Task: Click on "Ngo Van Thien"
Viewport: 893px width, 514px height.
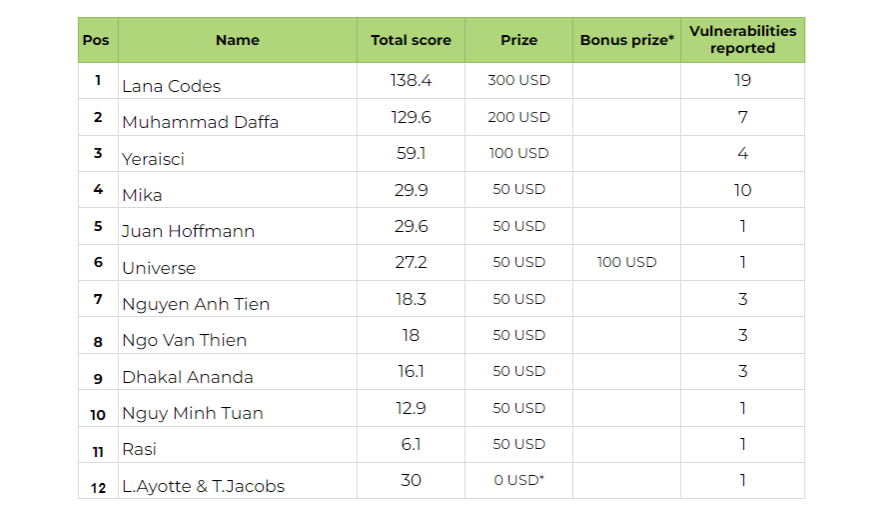Action: coord(184,340)
